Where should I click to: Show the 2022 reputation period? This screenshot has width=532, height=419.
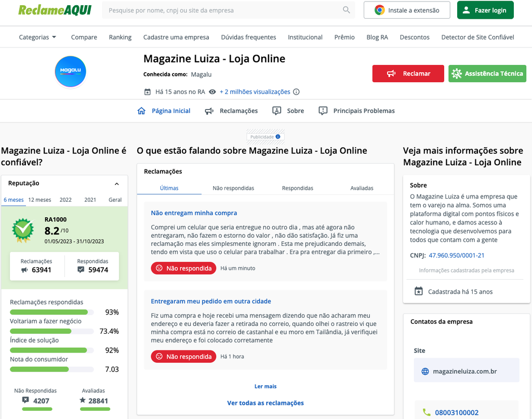pyautogui.click(x=65, y=200)
